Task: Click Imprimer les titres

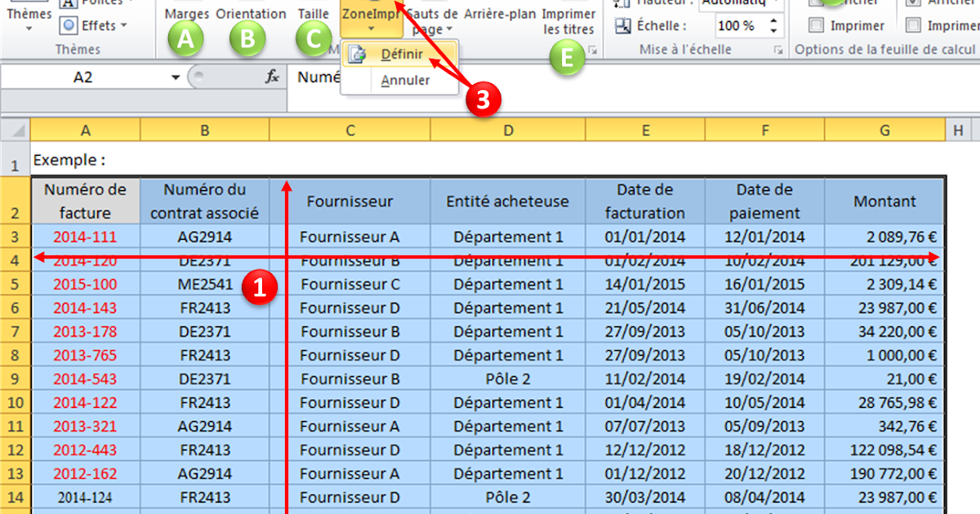Action: (568, 20)
